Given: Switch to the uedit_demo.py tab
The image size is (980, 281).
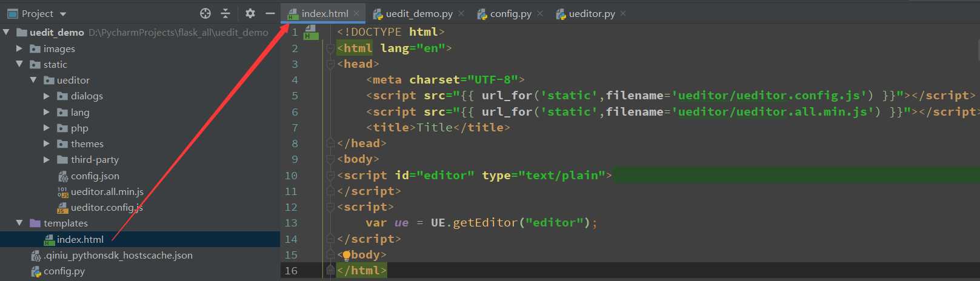Looking at the screenshot, I should click(419, 13).
